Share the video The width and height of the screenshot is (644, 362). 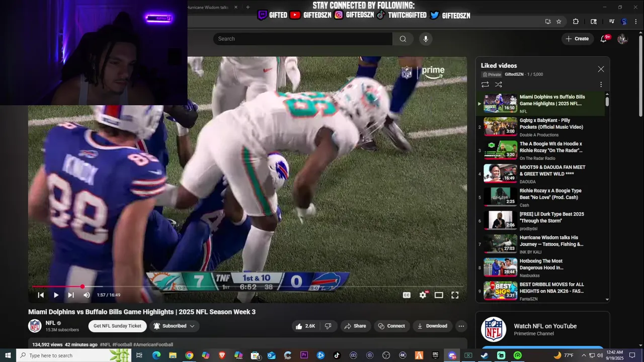point(355,326)
